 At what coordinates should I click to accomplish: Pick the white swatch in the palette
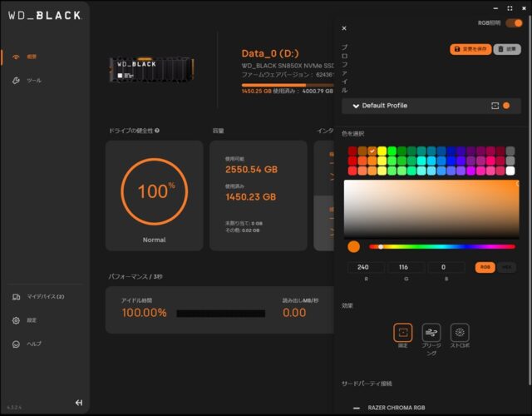[x=510, y=171]
